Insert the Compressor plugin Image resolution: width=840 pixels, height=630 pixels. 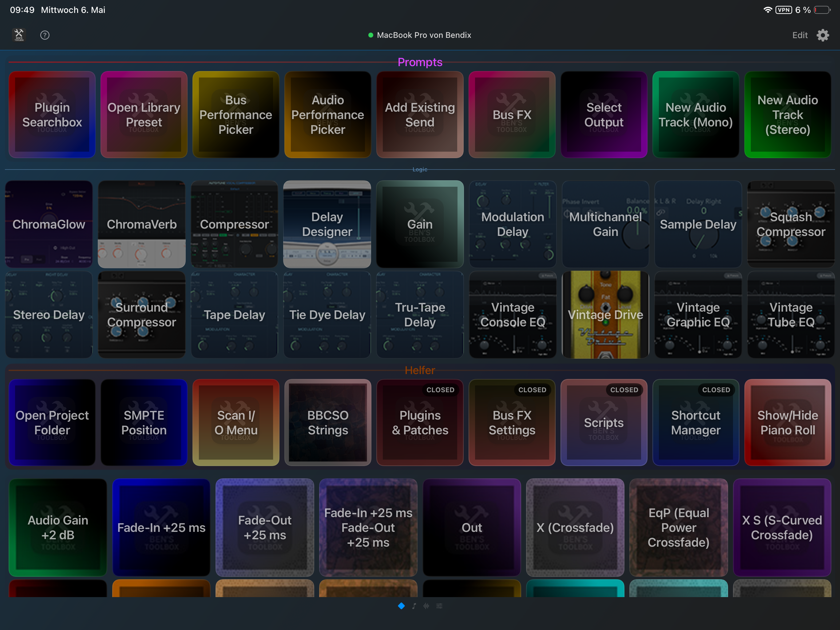coord(234,224)
